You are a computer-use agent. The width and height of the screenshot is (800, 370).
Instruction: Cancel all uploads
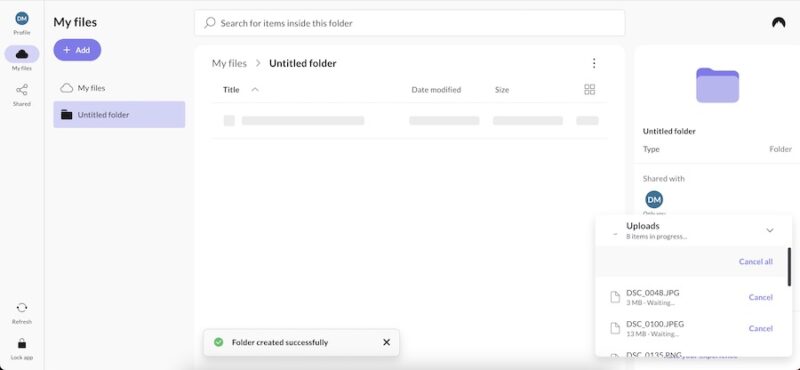(756, 262)
